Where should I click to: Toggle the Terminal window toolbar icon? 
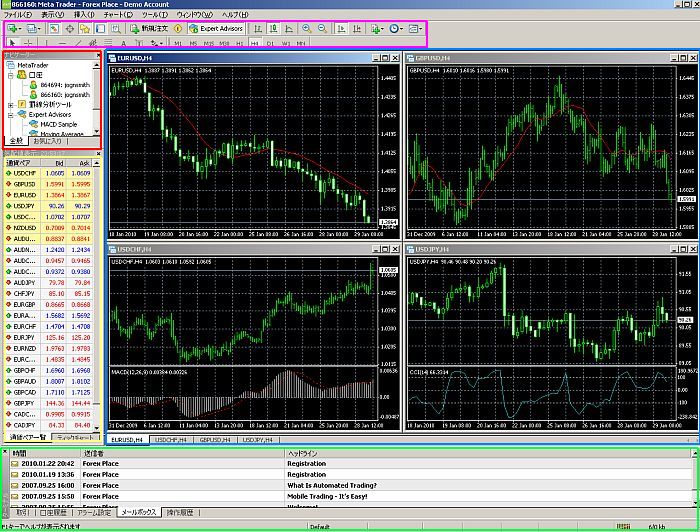point(100,29)
